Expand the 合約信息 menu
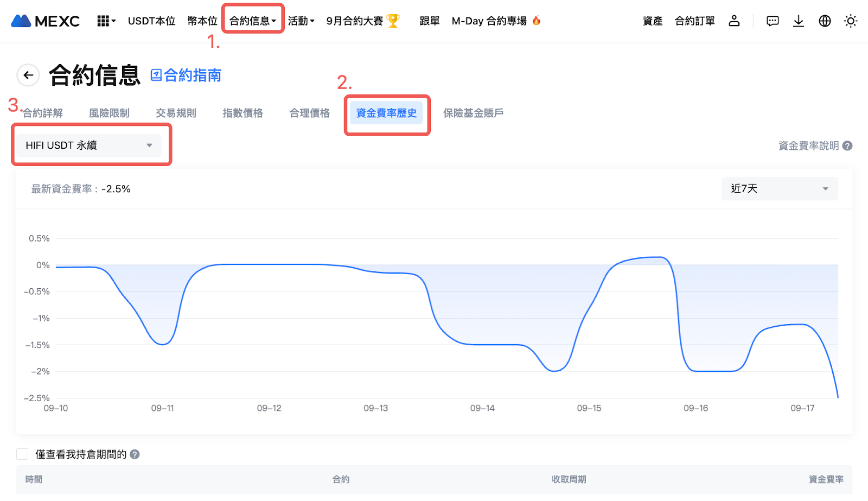Viewport: 868px width, 501px height. point(253,21)
